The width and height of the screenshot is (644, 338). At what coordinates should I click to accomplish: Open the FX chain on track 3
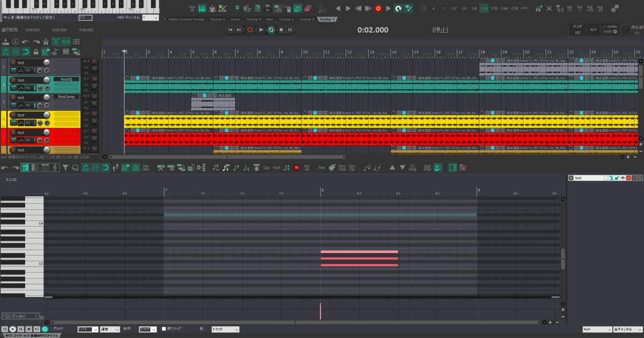click(x=28, y=105)
